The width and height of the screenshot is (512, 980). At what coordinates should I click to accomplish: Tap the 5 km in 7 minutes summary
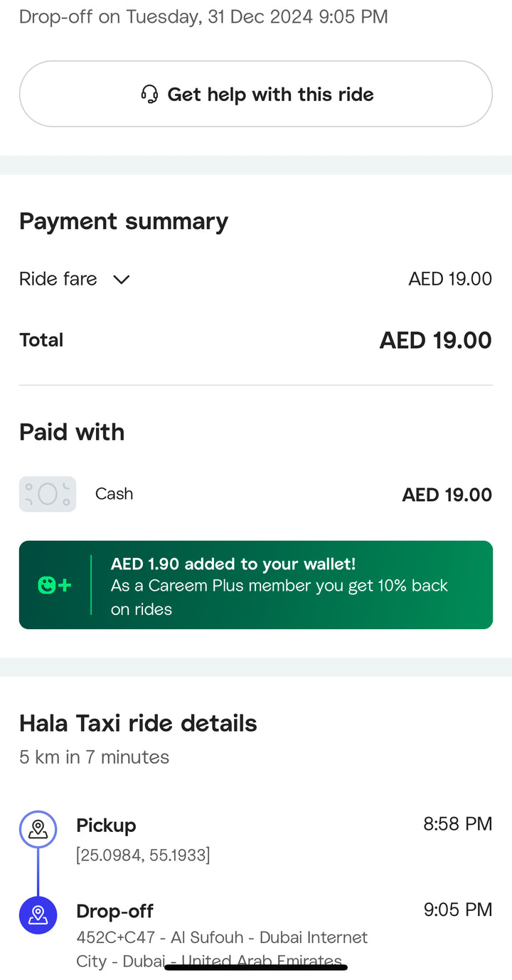94,757
